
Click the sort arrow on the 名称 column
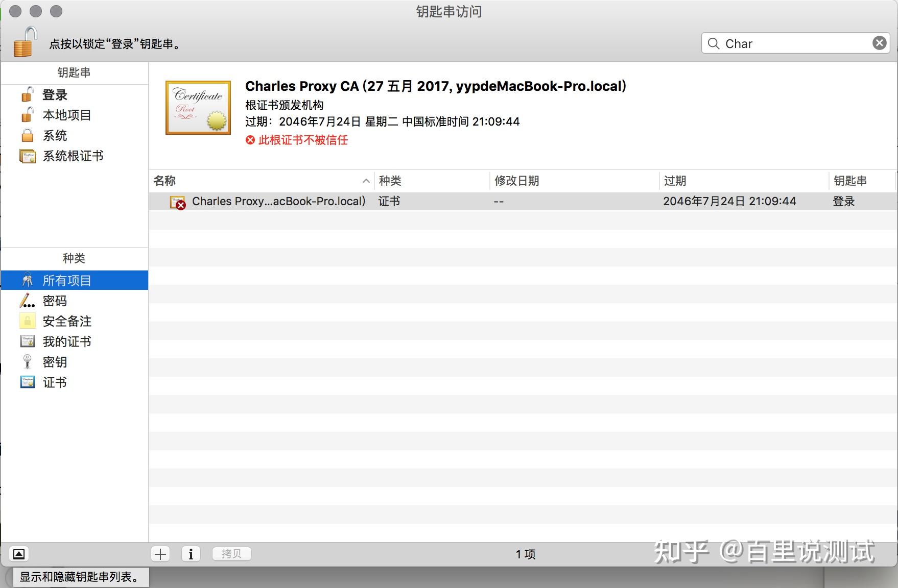coord(366,181)
